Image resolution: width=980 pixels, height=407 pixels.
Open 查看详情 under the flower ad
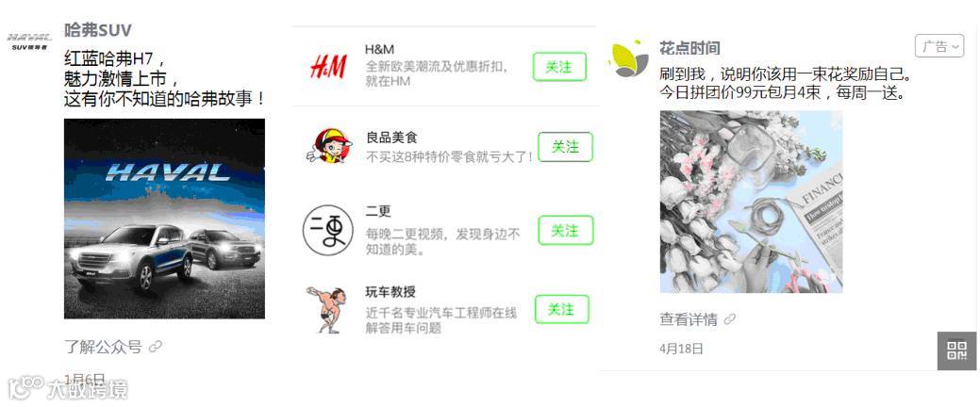click(x=689, y=319)
